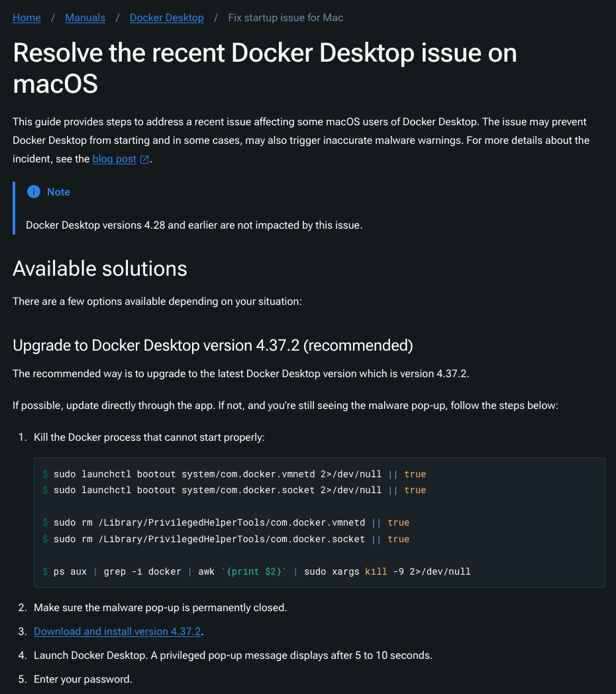
Task: Click code line 'sudo rm ...com.docker.vmnetd'
Action: [x=226, y=523]
